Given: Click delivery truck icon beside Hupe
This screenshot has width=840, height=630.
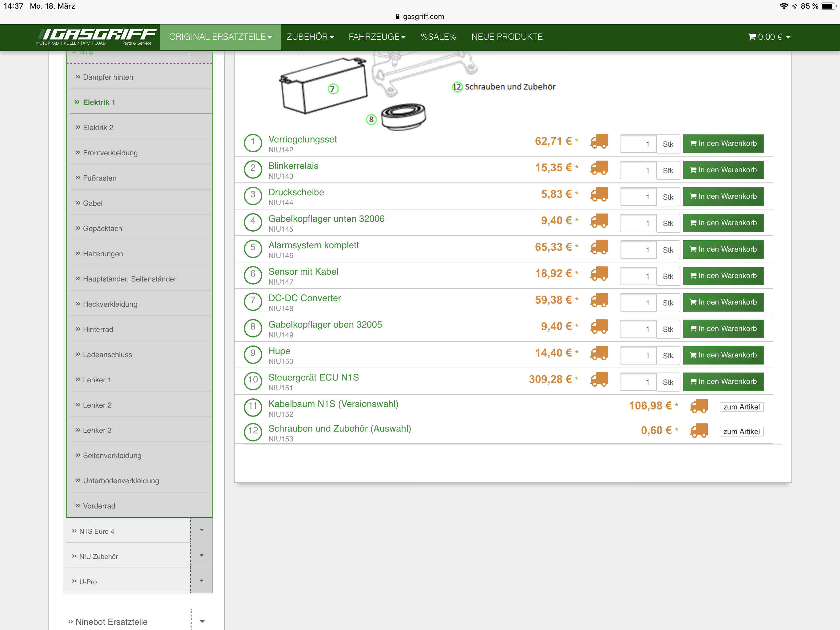Looking at the screenshot, I should click(599, 353).
